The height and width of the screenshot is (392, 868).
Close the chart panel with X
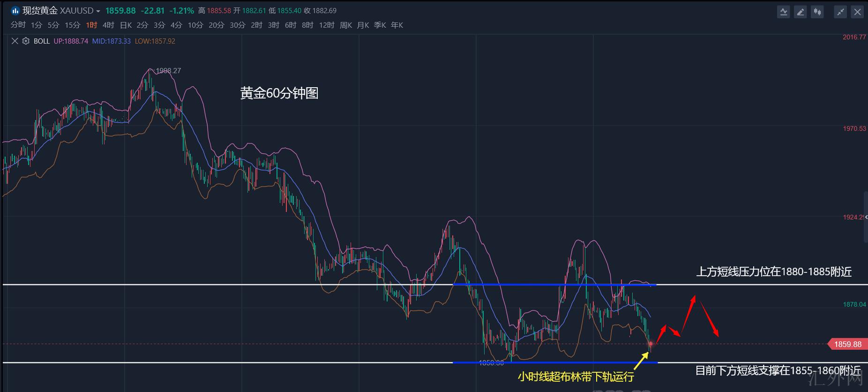click(x=857, y=12)
